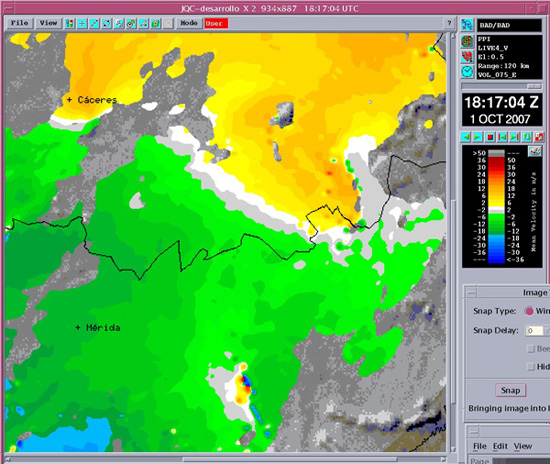This screenshot has height=464, width=550.
Task: Open File menu in bottom-right window
Action: (479, 446)
